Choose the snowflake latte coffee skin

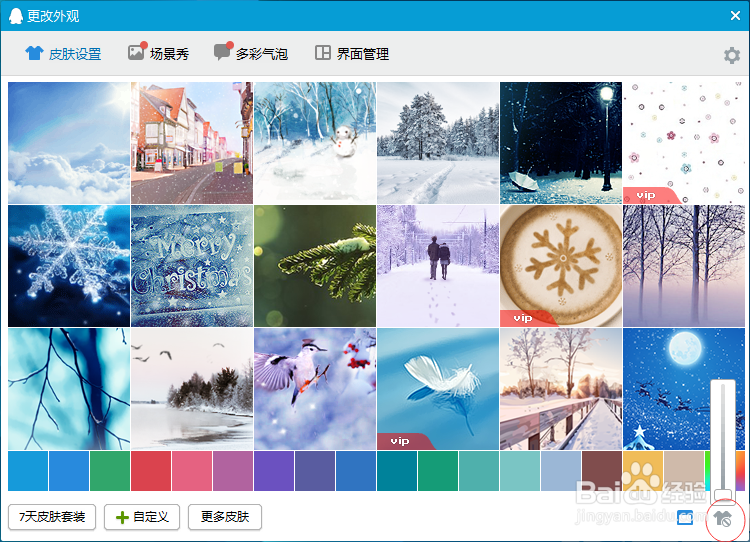561,266
